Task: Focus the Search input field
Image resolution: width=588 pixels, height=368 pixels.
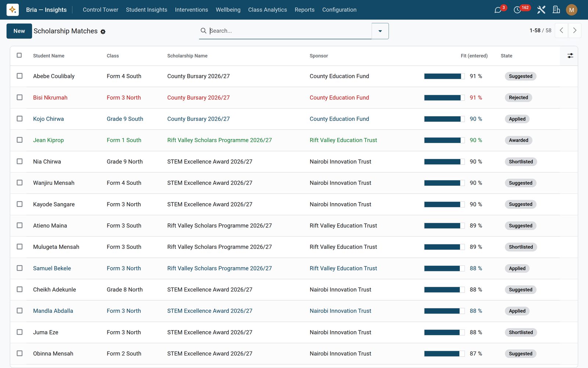Action: [290, 31]
